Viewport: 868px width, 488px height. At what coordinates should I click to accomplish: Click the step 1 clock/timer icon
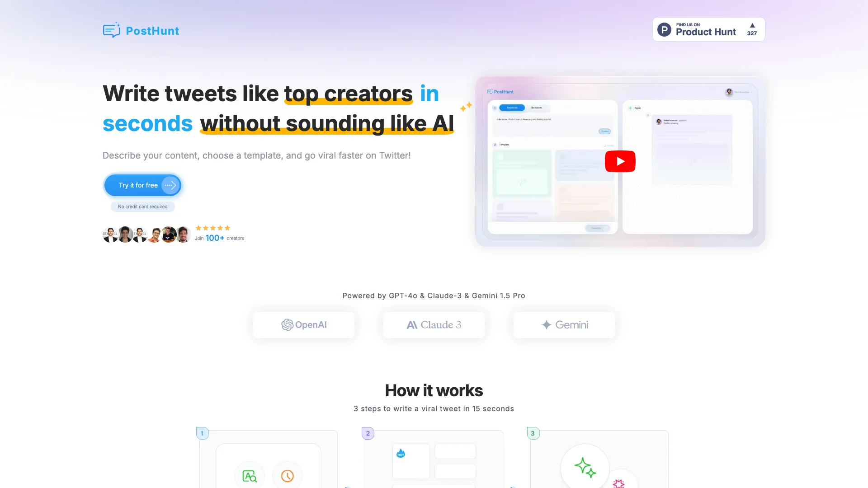pos(288,475)
